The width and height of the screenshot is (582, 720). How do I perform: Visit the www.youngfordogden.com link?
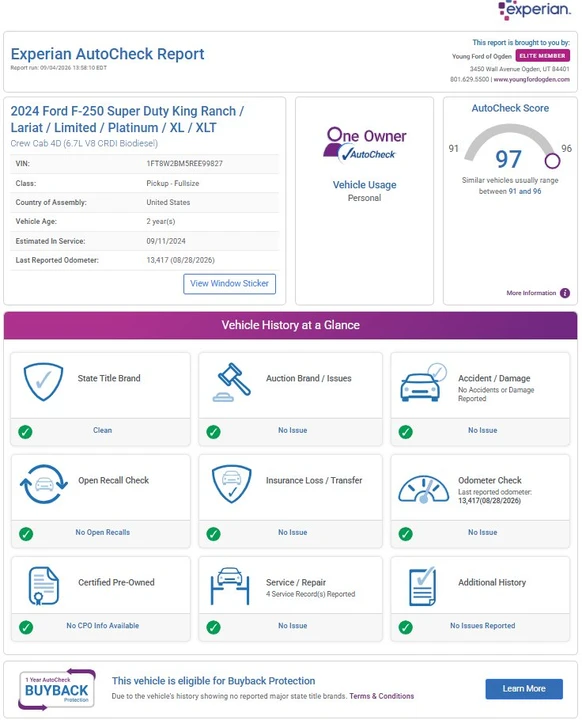click(531, 79)
